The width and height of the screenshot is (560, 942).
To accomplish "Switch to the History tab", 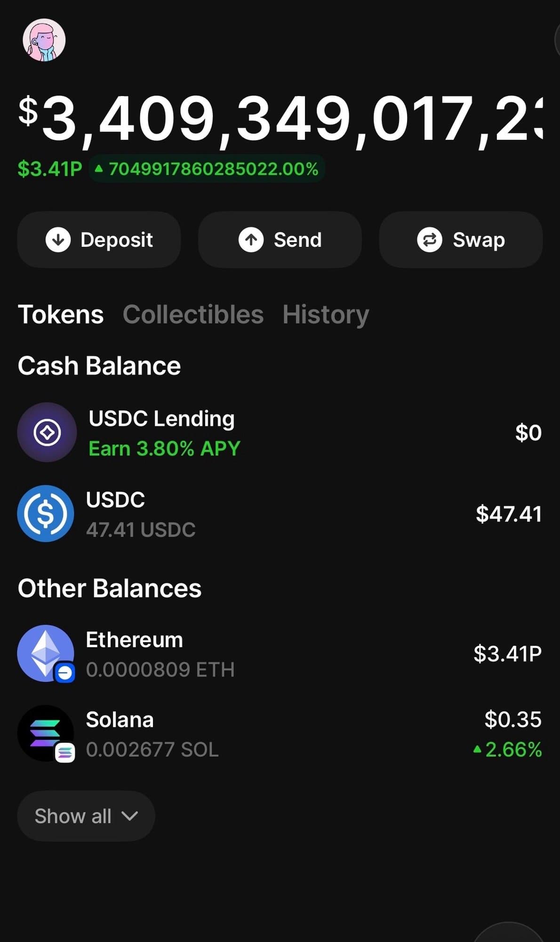I will click(x=326, y=314).
